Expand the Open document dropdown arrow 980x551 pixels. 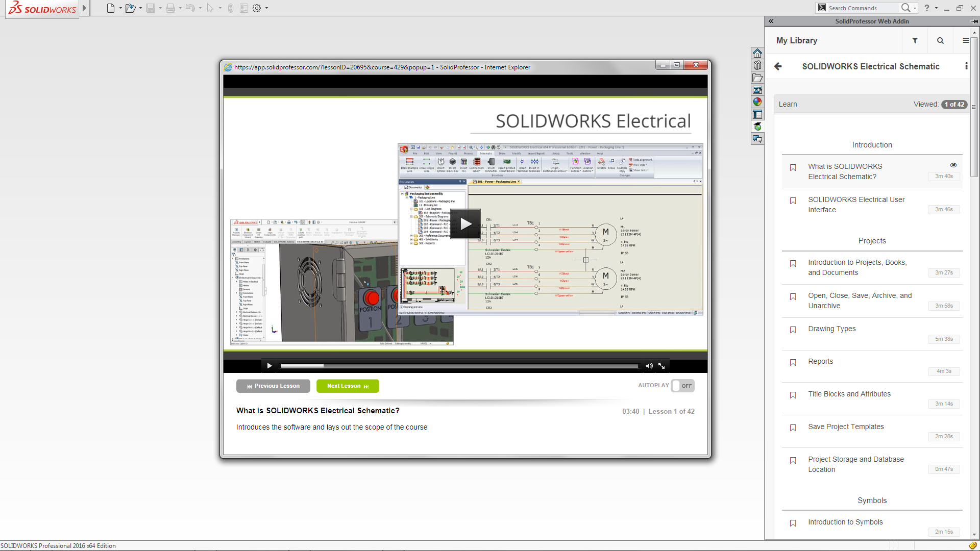(x=140, y=8)
